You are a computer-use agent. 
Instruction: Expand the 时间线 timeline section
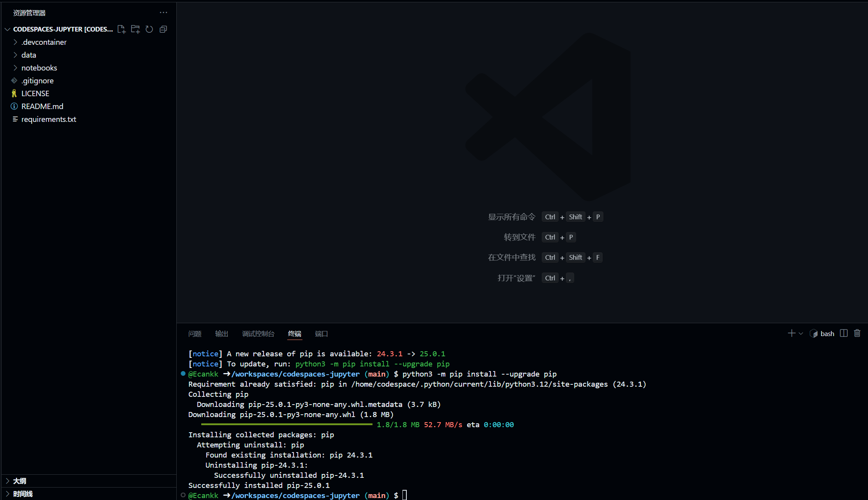89,494
